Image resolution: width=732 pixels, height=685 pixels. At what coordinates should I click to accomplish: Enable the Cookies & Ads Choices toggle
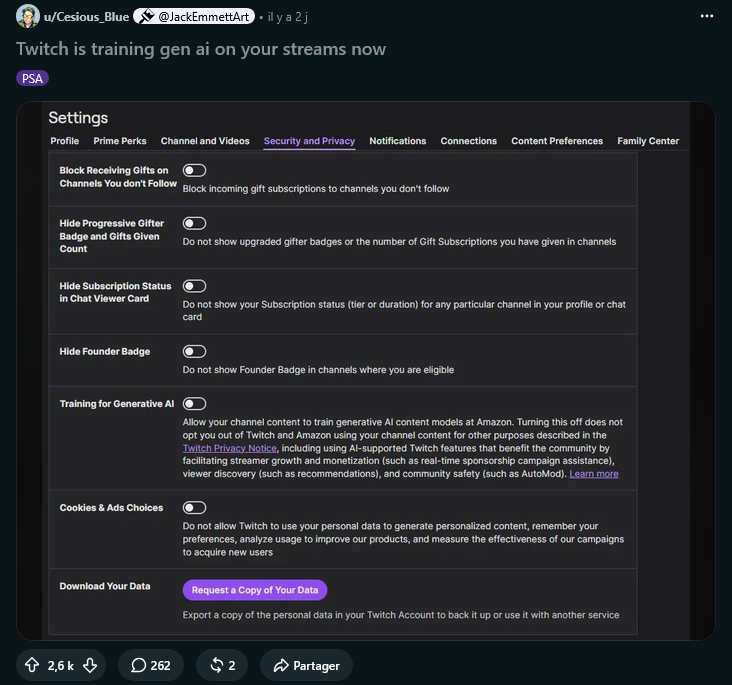[194, 508]
